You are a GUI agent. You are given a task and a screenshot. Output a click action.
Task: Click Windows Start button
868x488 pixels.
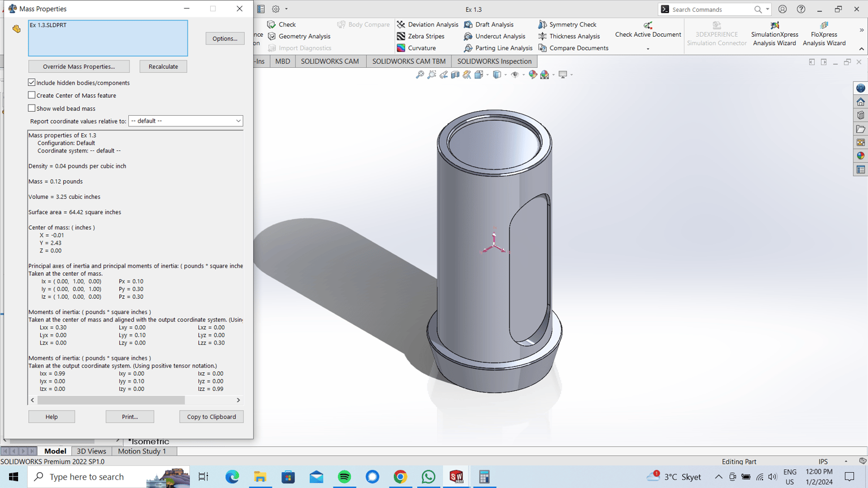14,477
